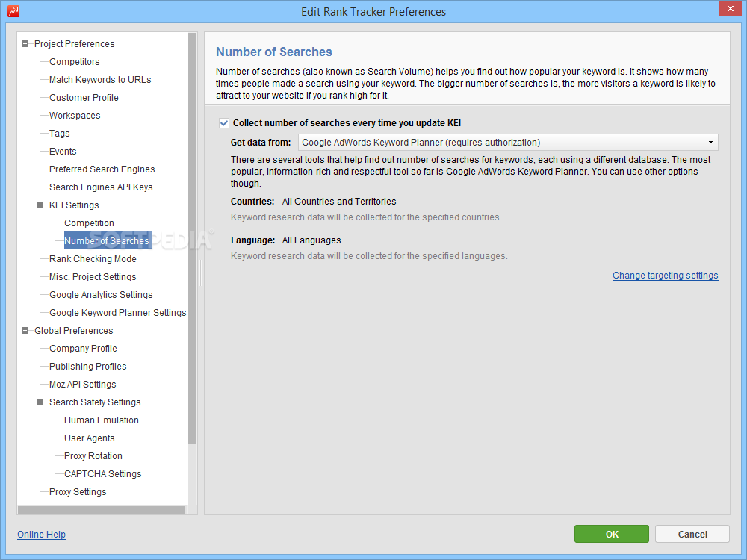Screen dimensions: 747x560
Task: Select Project Preferences root label
Action: click(74, 44)
